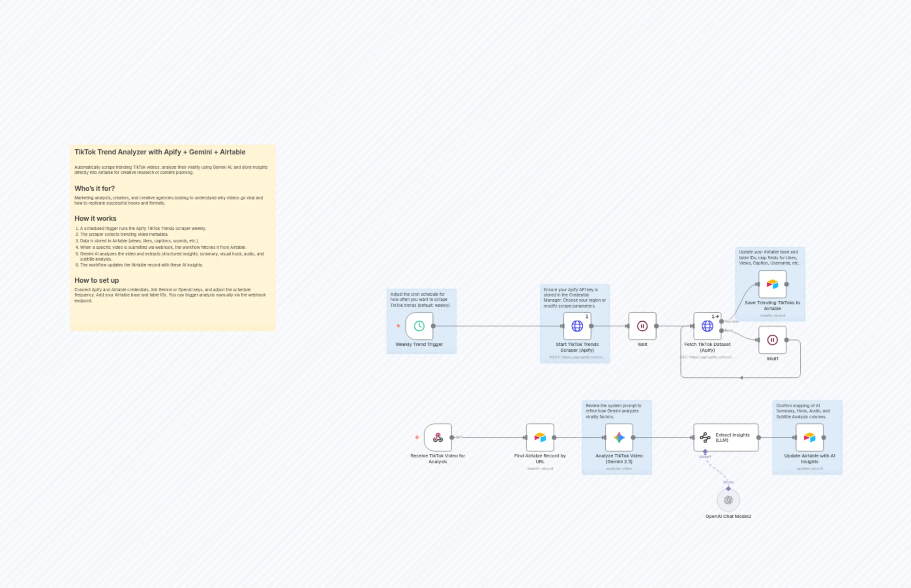Image resolution: width=911 pixels, height=588 pixels.
Task: Open the Fetch TikTok Dataset (Apify) node
Action: pyautogui.click(x=708, y=326)
